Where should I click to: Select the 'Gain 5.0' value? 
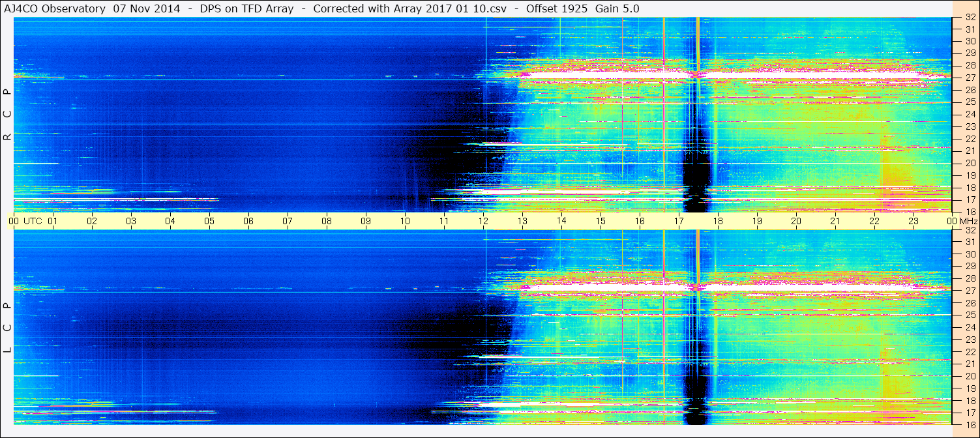click(617, 8)
